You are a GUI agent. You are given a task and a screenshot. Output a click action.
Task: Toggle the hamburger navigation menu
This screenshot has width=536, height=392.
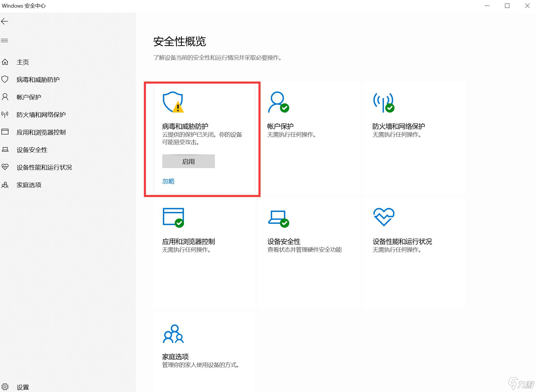click(x=4, y=41)
